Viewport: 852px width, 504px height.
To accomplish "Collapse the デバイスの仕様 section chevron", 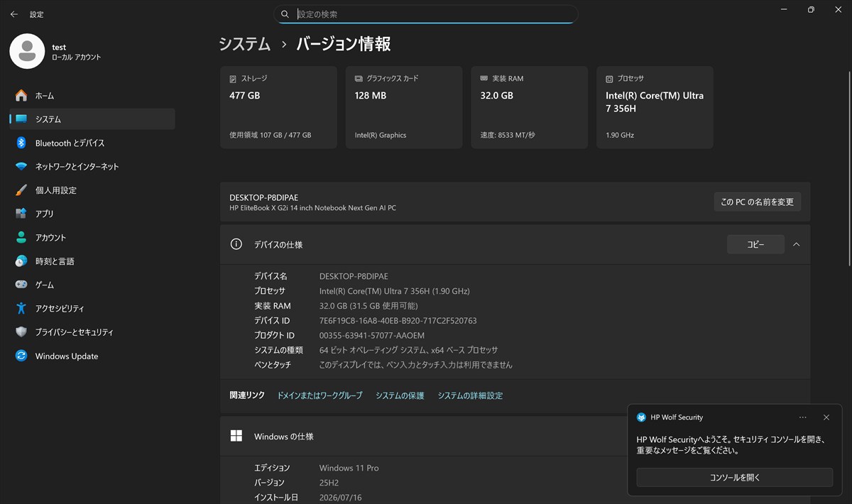I will 796,244.
